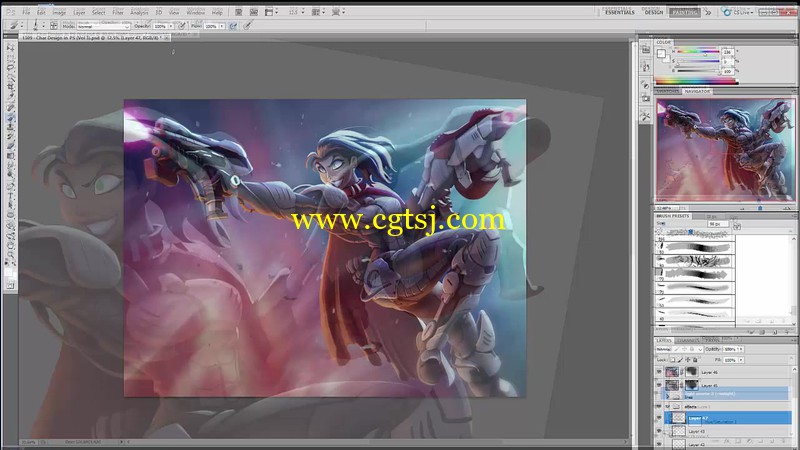Select the Clone Stamp tool
The image size is (800, 450).
[x=10, y=127]
